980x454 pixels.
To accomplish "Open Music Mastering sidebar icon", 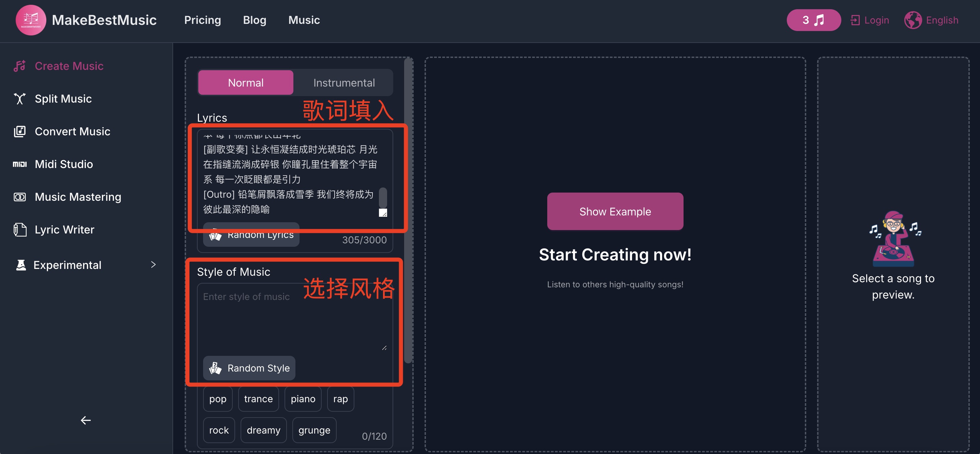I will click(x=19, y=197).
